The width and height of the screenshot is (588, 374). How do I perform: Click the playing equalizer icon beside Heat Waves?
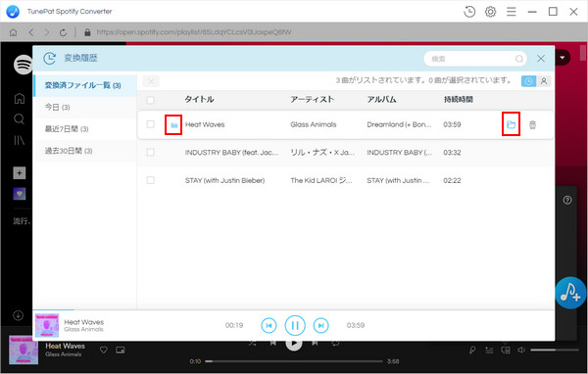click(x=174, y=124)
